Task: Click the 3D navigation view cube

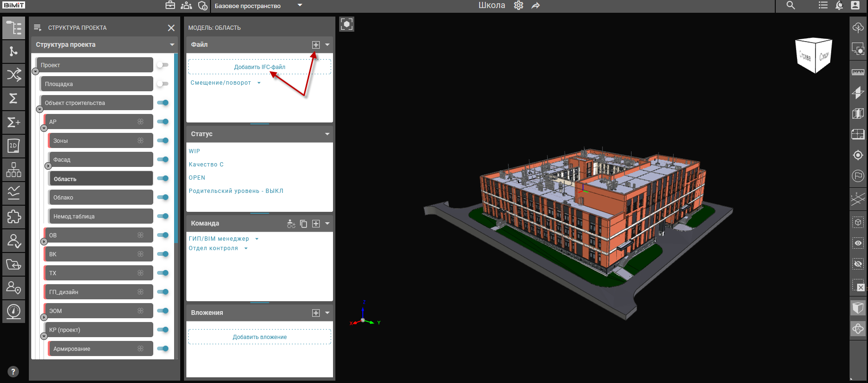Action: click(814, 56)
